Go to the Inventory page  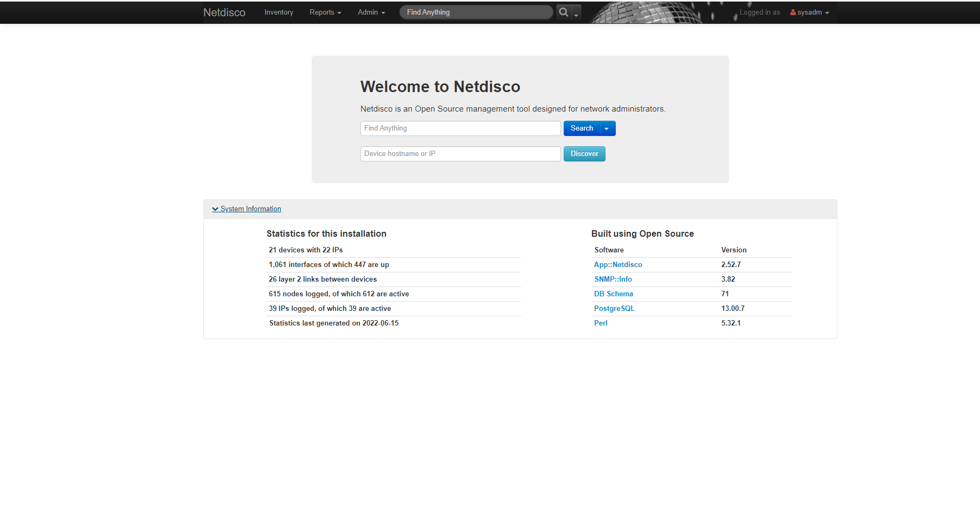point(278,12)
